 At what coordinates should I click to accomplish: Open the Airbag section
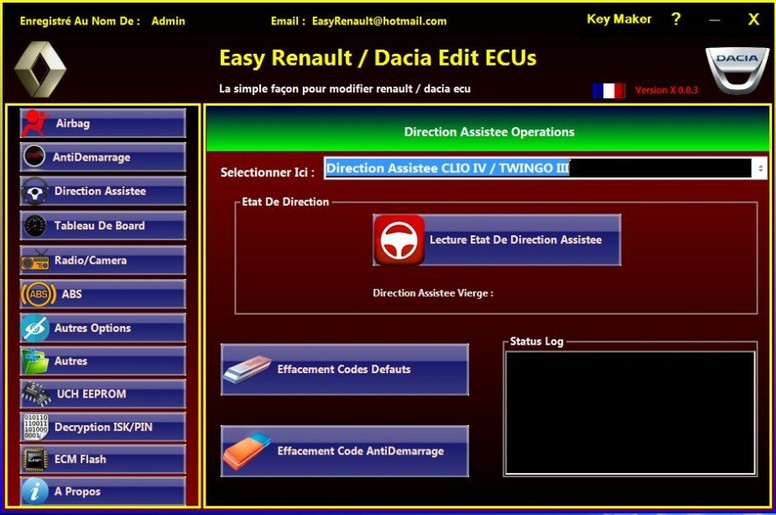click(103, 123)
